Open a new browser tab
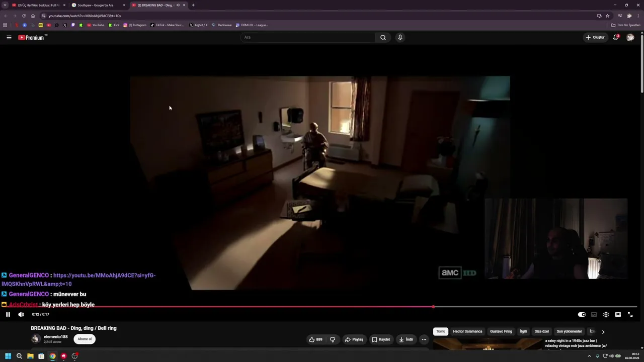644x362 pixels. pyautogui.click(x=193, y=5)
